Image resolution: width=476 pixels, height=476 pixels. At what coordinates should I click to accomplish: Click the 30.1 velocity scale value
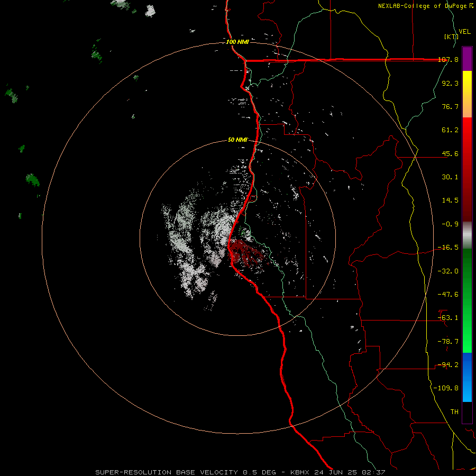click(x=450, y=177)
